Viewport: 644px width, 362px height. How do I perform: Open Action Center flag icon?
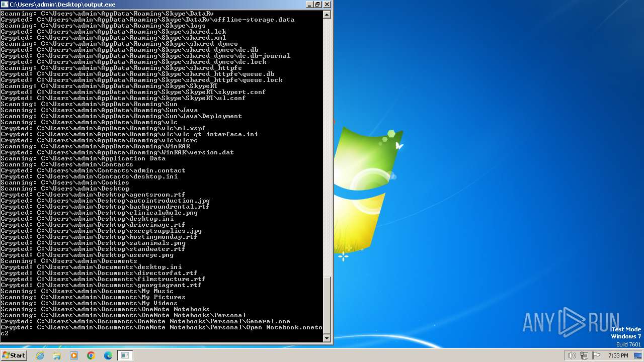tap(596, 355)
